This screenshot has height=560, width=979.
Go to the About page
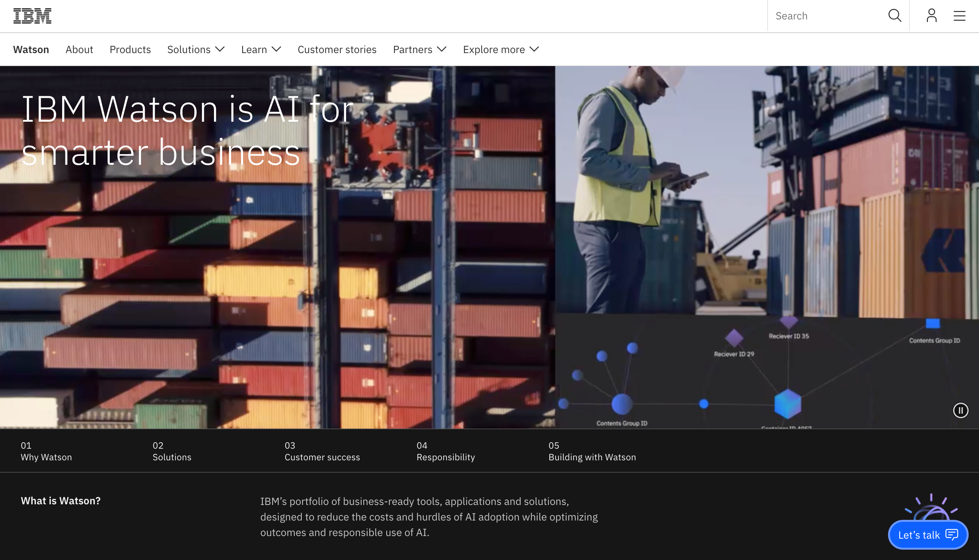tap(79, 49)
